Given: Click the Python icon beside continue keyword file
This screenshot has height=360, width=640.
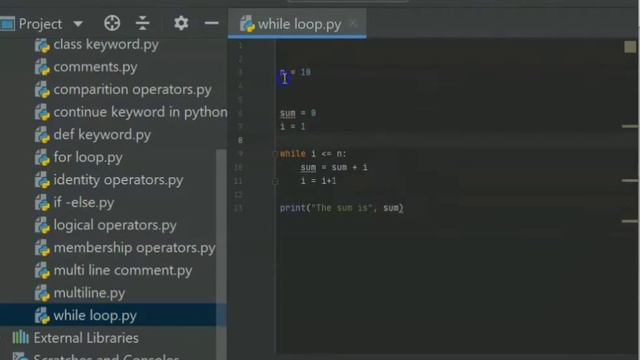Looking at the screenshot, I should coord(42,112).
